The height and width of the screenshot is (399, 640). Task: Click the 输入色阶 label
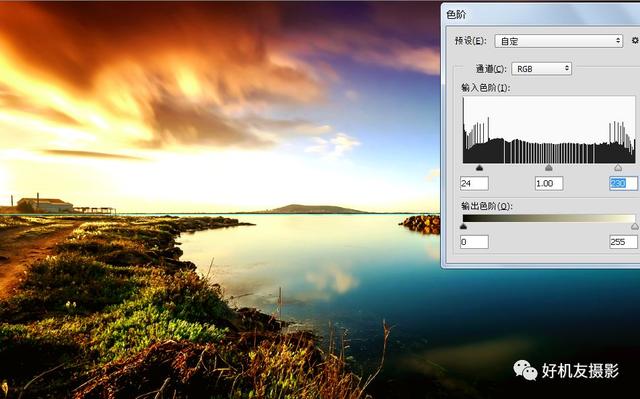point(486,88)
